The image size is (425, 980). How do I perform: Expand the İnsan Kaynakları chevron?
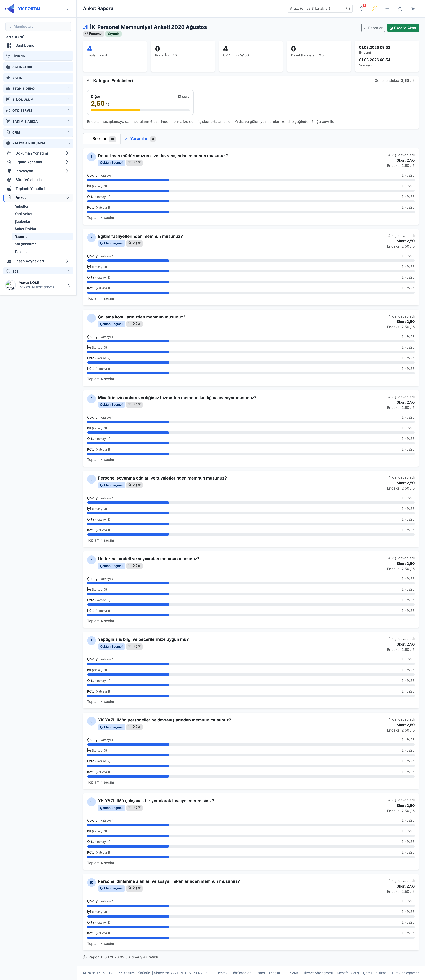point(67,261)
